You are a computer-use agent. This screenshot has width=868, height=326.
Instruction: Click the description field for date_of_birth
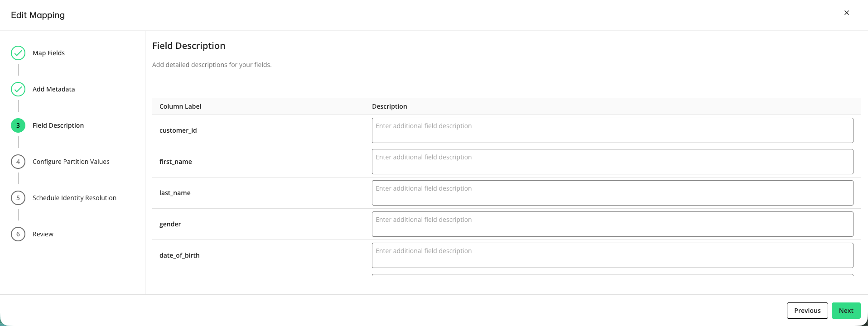(x=612, y=255)
